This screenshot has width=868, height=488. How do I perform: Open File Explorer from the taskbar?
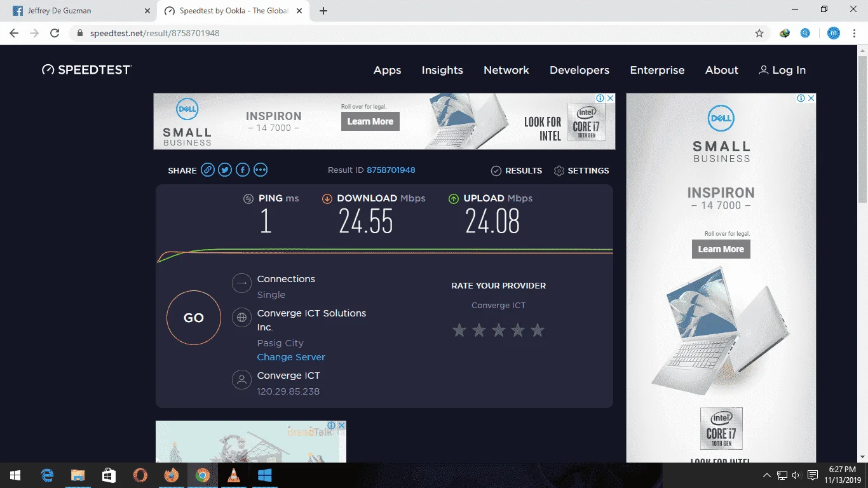pyautogui.click(x=78, y=475)
